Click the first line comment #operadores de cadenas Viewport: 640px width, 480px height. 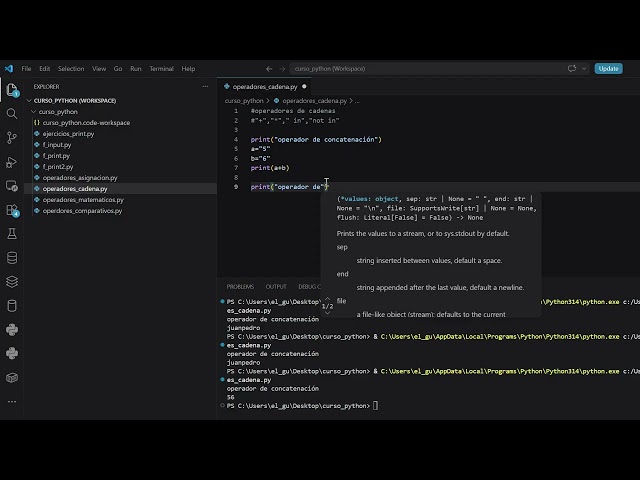[x=293, y=111]
